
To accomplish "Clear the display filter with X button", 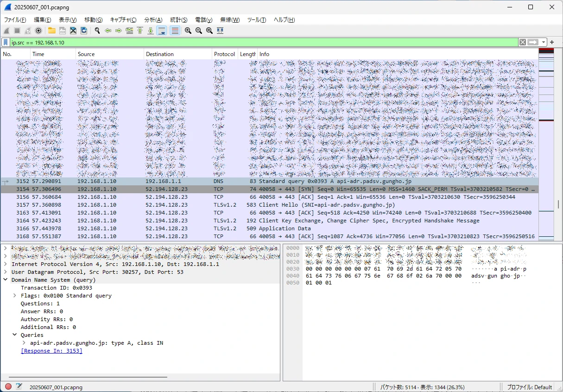I will (x=523, y=42).
